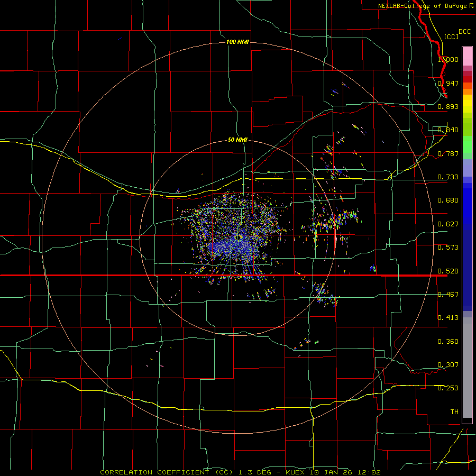The height and width of the screenshot is (476, 476).
Task: Click the 0.947 legend value
Action: click(448, 83)
